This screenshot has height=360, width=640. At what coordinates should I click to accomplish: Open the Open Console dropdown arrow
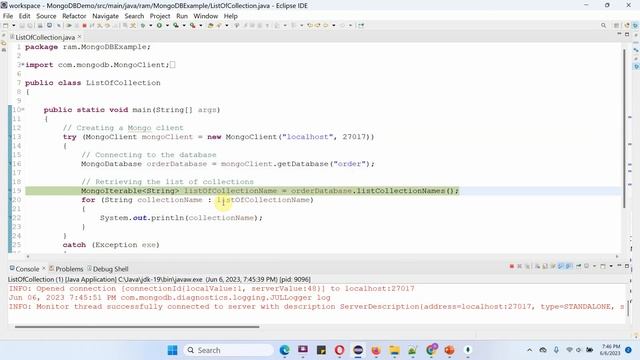coord(611,266)
